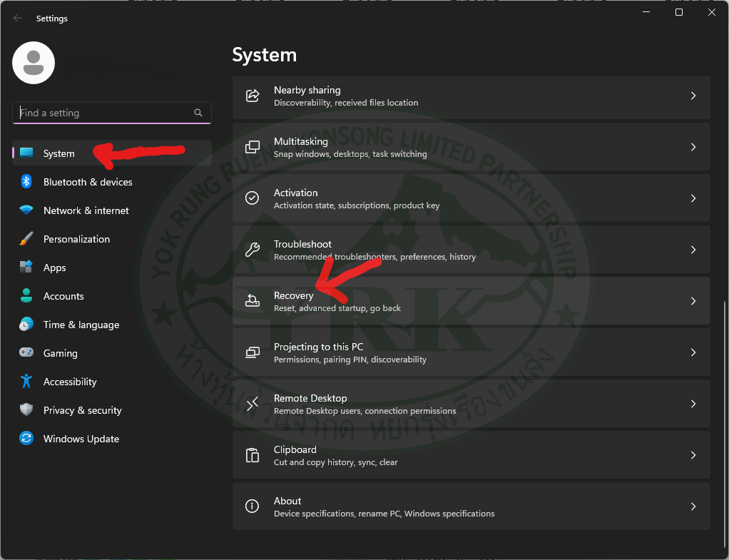Click the Recovery icon
The image size is (729, 560).
pyautogui.click(x=253, y=301)
